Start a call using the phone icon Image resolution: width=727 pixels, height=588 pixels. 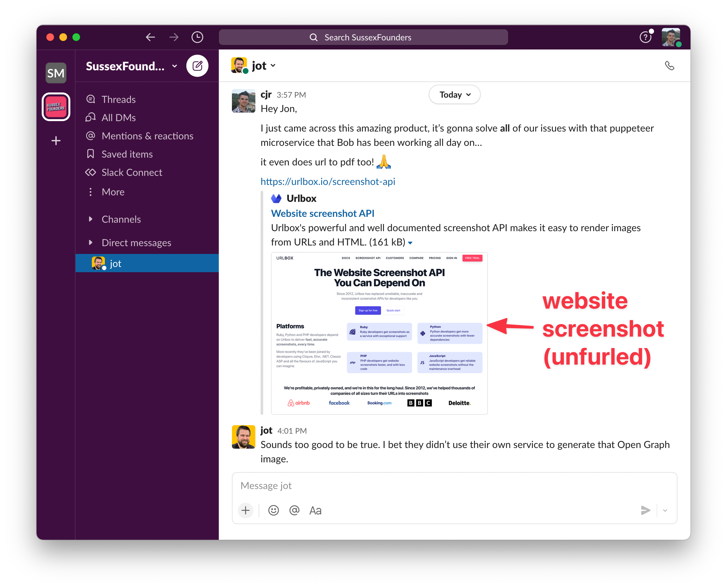pyautogui.click(x=670, y=66)
